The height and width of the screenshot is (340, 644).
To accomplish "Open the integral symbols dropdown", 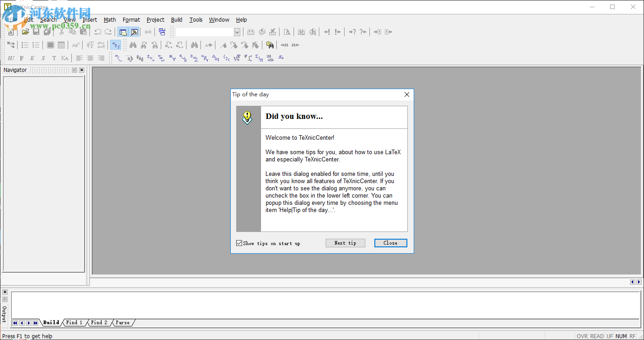I will point(248,58).
